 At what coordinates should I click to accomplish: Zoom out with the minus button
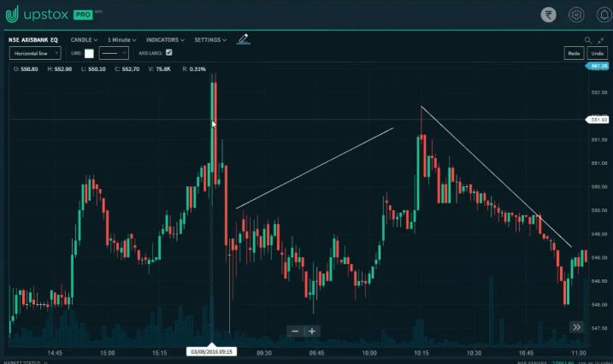(x=295, y=332)
